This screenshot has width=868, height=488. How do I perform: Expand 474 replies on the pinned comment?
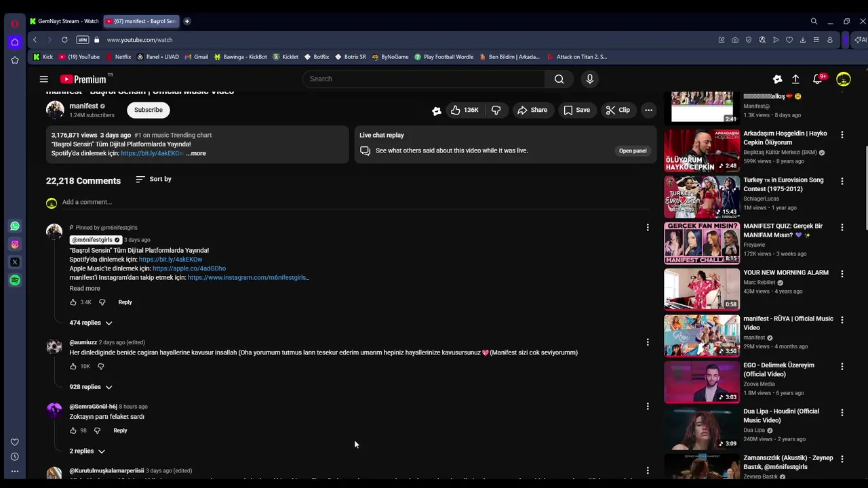tap(91, 323)
